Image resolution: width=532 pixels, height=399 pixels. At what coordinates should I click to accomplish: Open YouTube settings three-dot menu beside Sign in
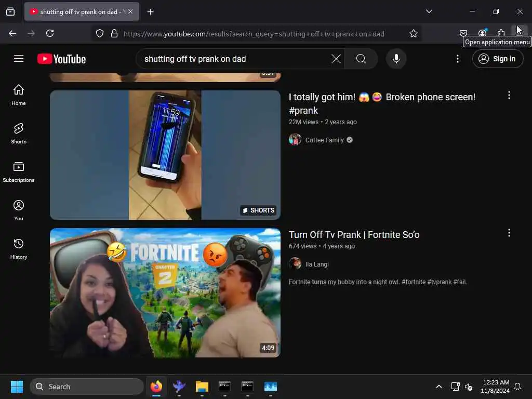point(457,59)
